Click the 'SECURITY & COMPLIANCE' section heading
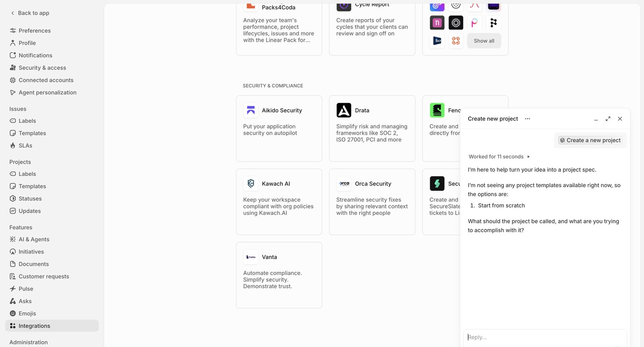The width and height of the screenshot is (644, 347). 273,86
